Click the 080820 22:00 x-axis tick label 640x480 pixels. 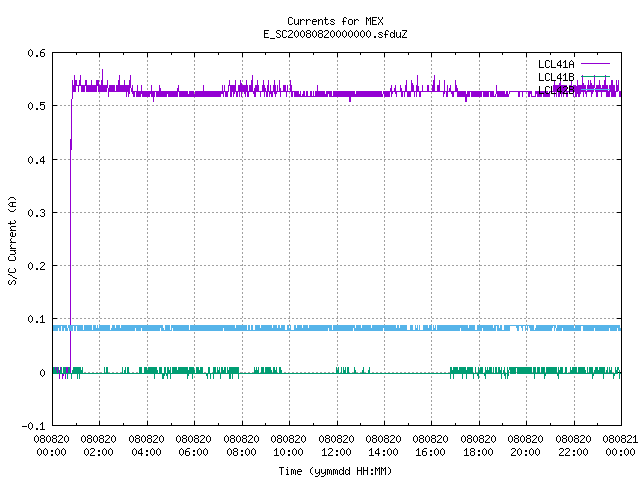(573, 446)
